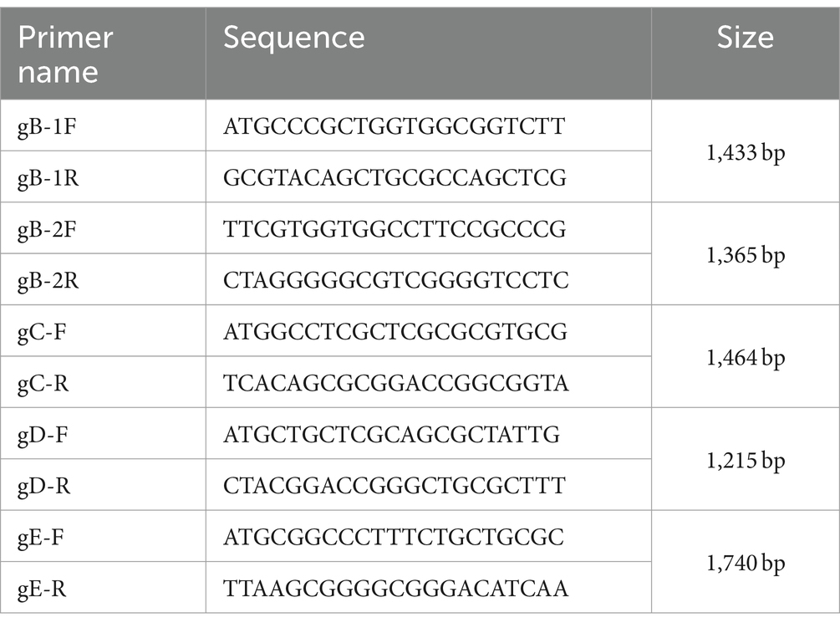Select the gE-F primer name cell
The image size is (840, 628).
(103, 536)
